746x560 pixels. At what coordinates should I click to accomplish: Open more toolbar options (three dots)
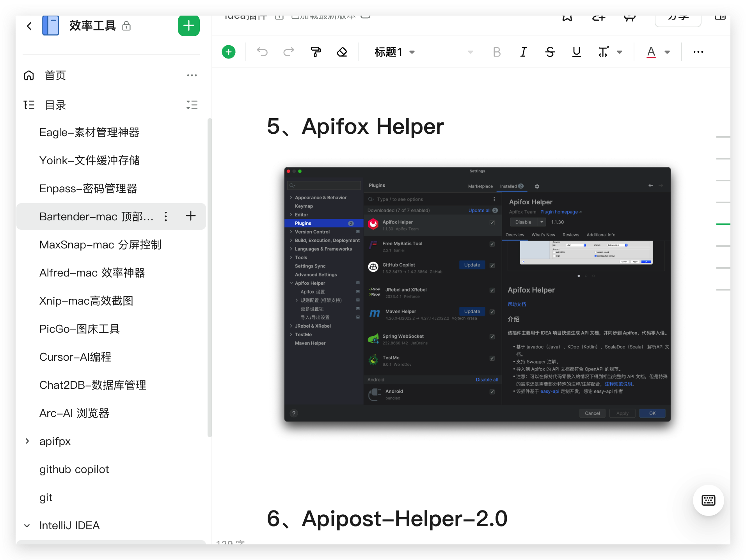[698, 52]
